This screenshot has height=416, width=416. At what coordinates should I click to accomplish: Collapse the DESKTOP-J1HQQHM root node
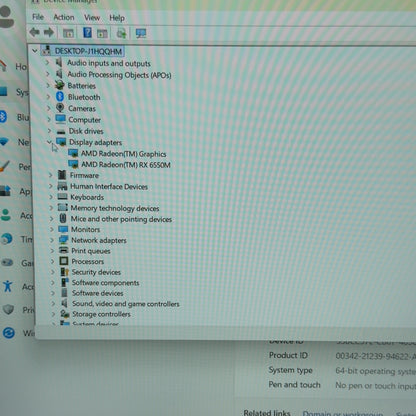coord(34,51)
